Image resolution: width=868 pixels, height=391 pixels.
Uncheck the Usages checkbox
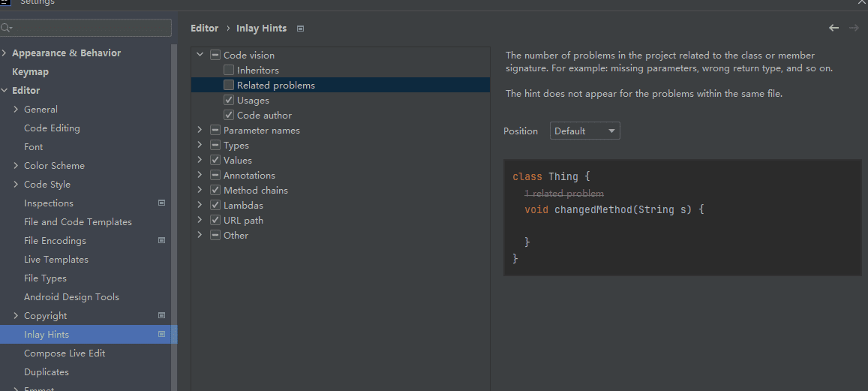coord(229,100)
